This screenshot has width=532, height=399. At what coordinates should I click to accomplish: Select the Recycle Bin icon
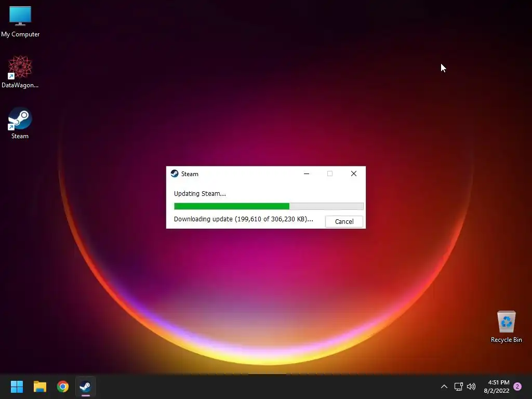pyautogui.click(x=506, y=327)
